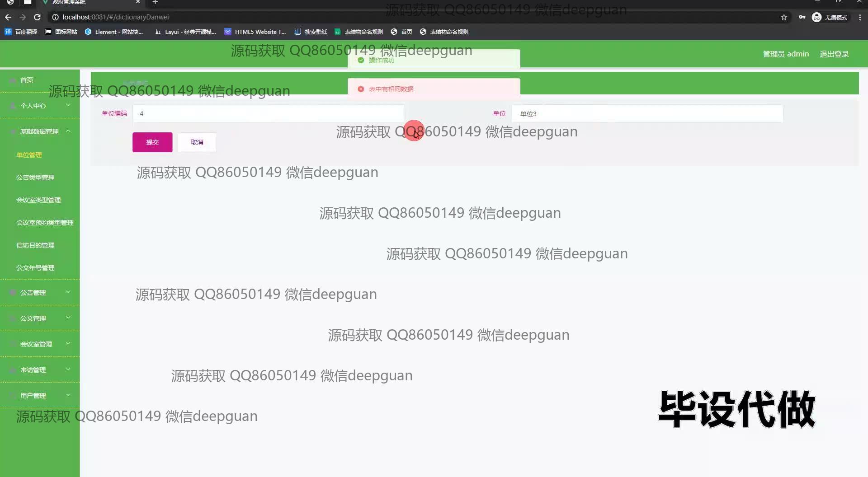Click the 表中有相同数据 error toast
Viewport: 868px width, 477px height.
pyautogui.click(x=434, y=89)
